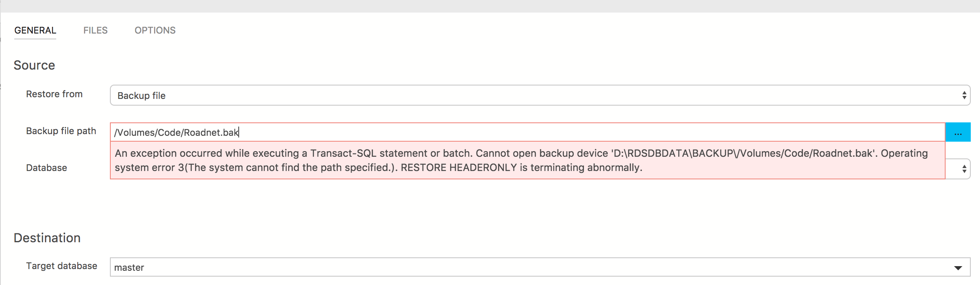
Task: Switch to the FILES tab
Action: (x=96, y=30)
